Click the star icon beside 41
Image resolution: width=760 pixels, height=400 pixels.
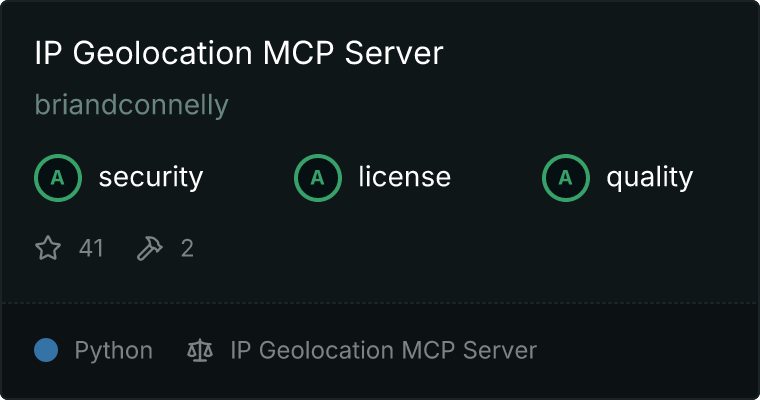point(48,248)
